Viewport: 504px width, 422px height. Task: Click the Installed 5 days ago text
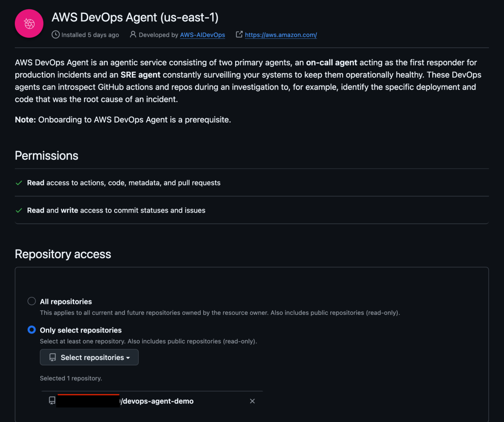pos(90,35)
